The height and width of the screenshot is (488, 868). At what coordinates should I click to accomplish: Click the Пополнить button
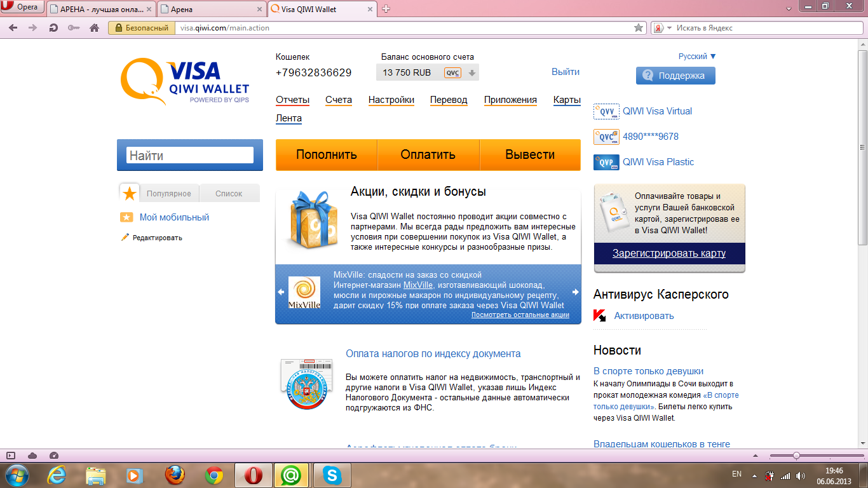pos(327,155)
